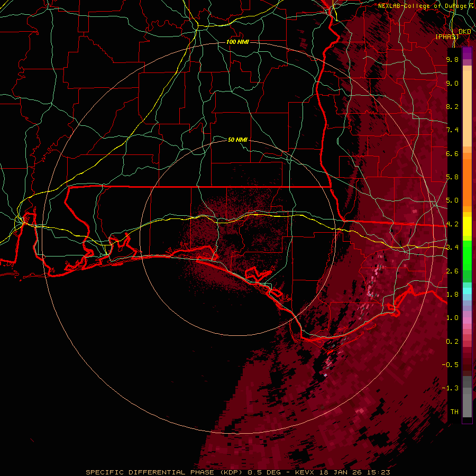Image resolution: width=476 pixels, height=476 pixels.
Task: Click the [PHAS] units label
Action: pos(447,36)
